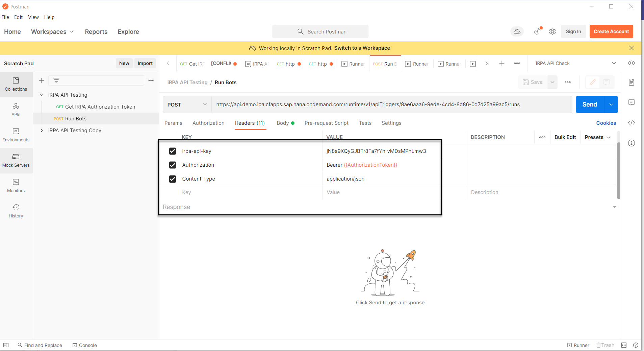Open the Settings gear icon
Viewport: 644px width, 351px height.
coord(552,31)
